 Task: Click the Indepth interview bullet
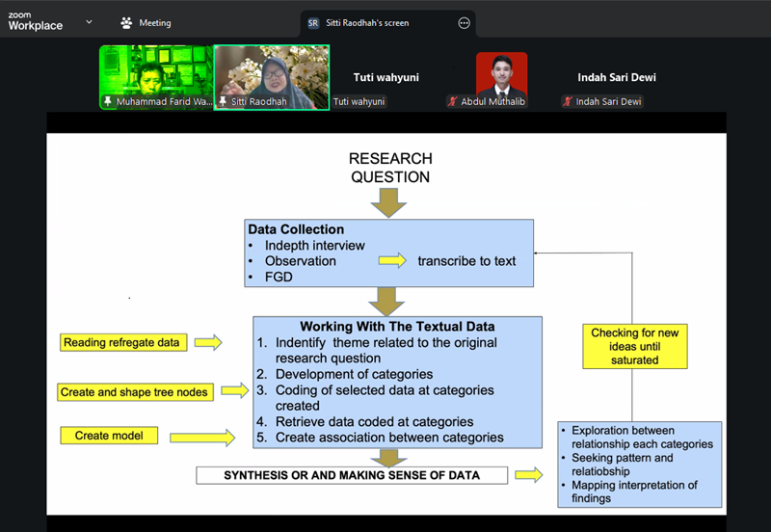[x=315, y=245]
